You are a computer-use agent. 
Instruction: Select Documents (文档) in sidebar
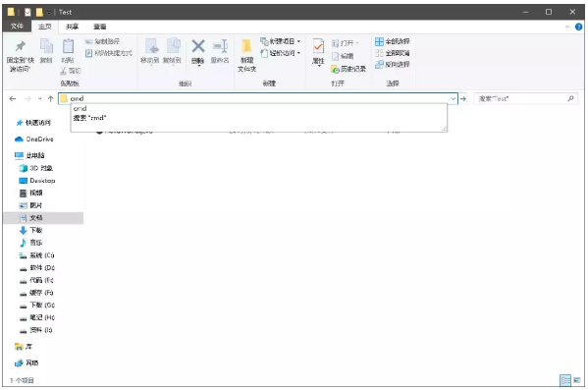point(43,218)
